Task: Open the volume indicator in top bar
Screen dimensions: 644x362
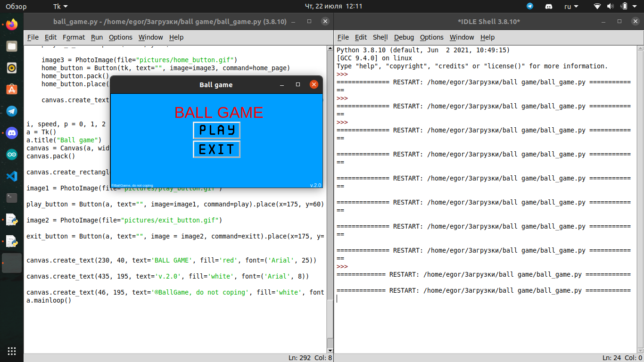Action: (611, 6)
